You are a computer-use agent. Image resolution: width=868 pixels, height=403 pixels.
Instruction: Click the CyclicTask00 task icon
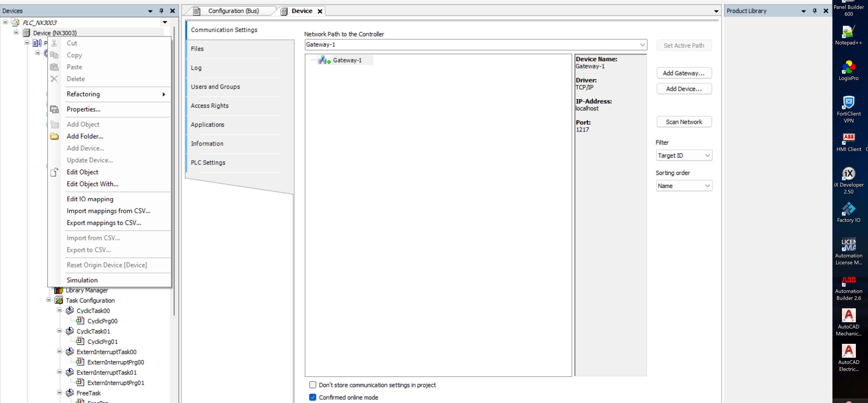[x=70, y=310]
